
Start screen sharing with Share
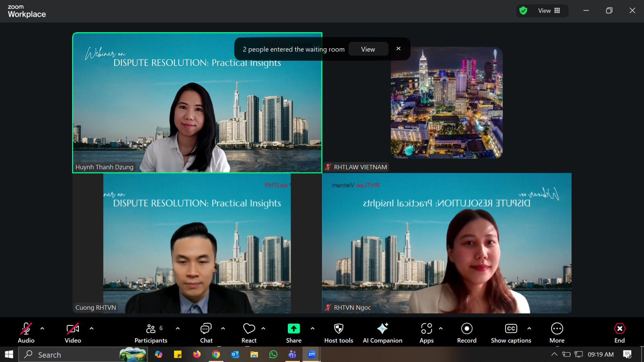293,333
